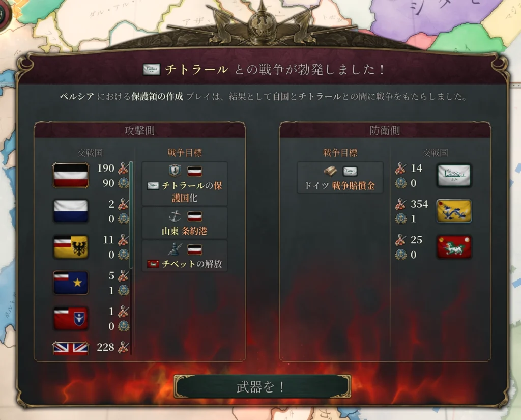Click the Qing yellow dragon flag
Viewport: 521px width, 420px height.
(453, 211)
